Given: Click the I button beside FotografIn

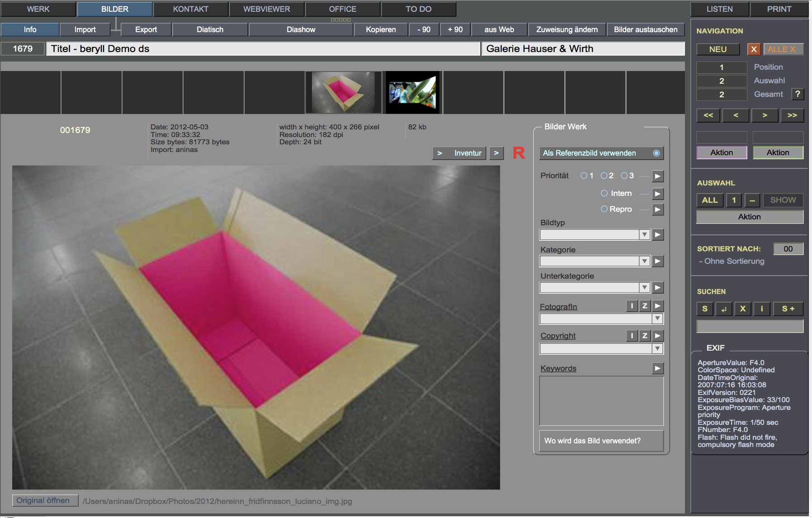Looking at the screenshot, I should pos(632,306).
